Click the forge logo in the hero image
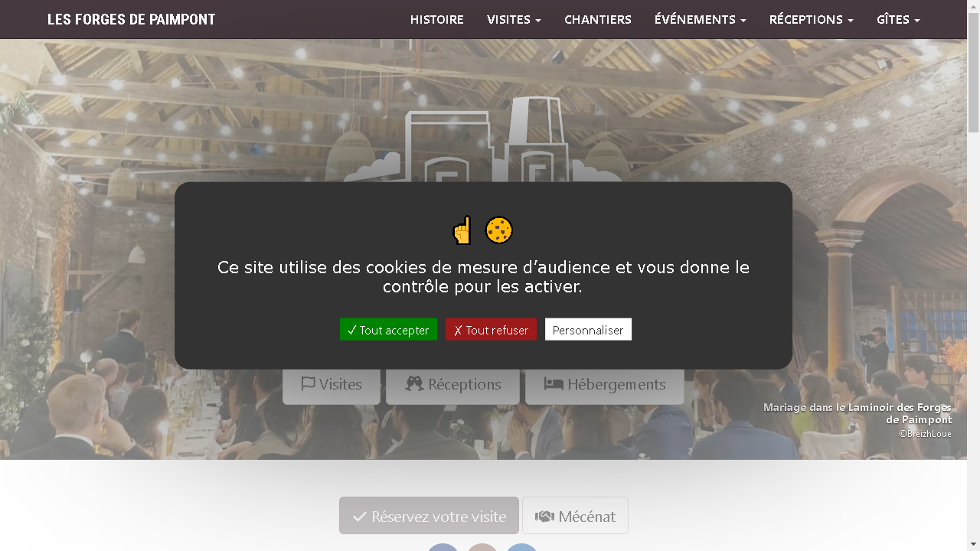The image size is (980, 551). pos(483,140)
